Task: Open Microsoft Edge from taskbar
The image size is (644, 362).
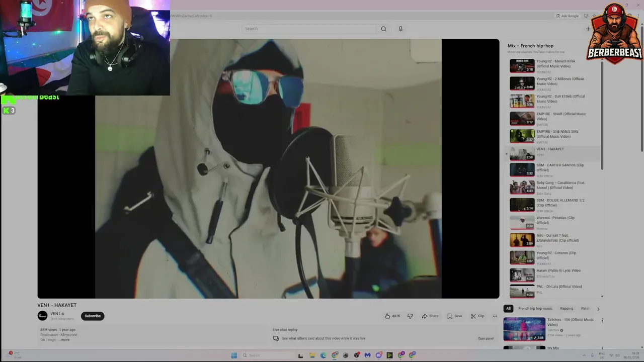Action: [323, 355]
